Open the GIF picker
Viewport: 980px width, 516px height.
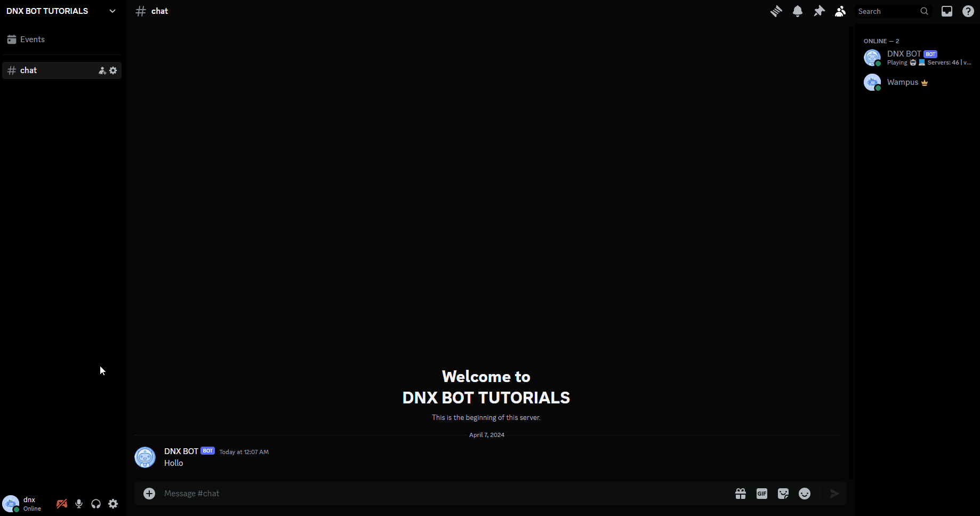(762, 494)
